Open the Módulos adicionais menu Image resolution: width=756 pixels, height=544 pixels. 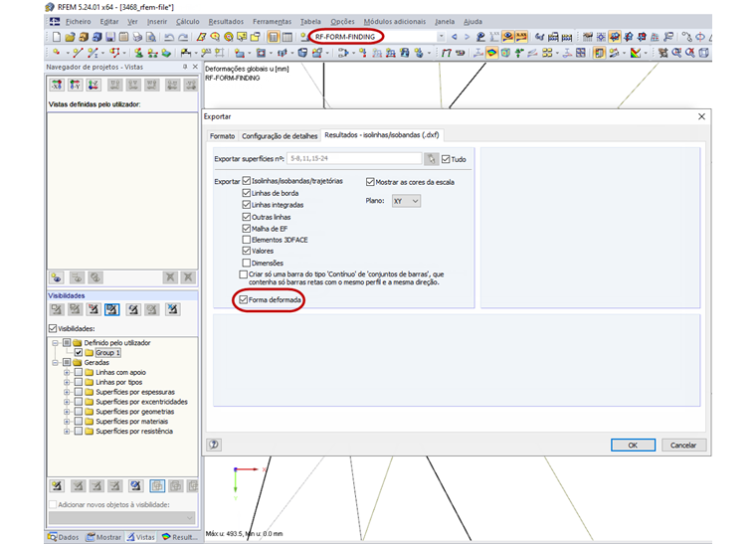pos(394,22)
